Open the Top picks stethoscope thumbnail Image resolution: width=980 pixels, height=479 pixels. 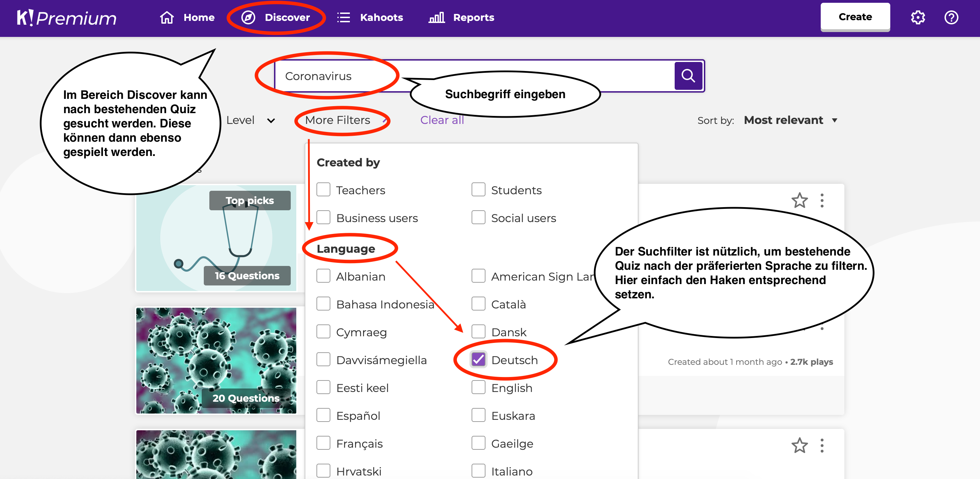point(216,238)
